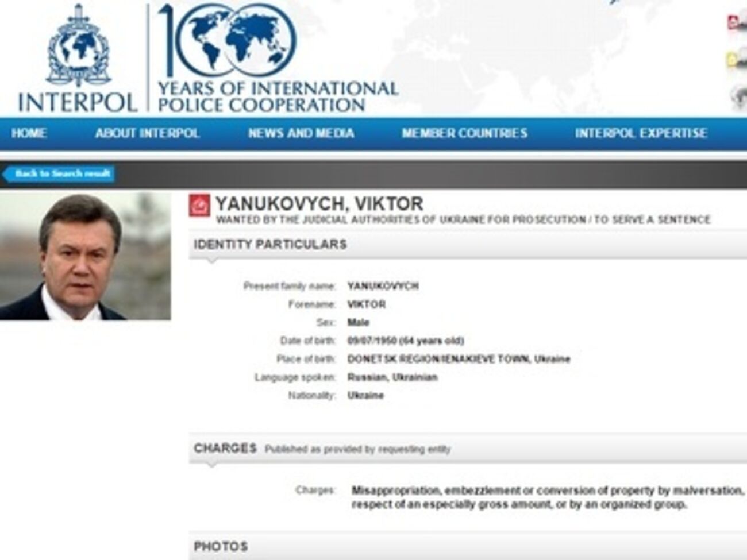The height and width of the screenshot is (560, 747).
Task: Click the Years of International Police Cooperation text
Action: coord(278,96)
